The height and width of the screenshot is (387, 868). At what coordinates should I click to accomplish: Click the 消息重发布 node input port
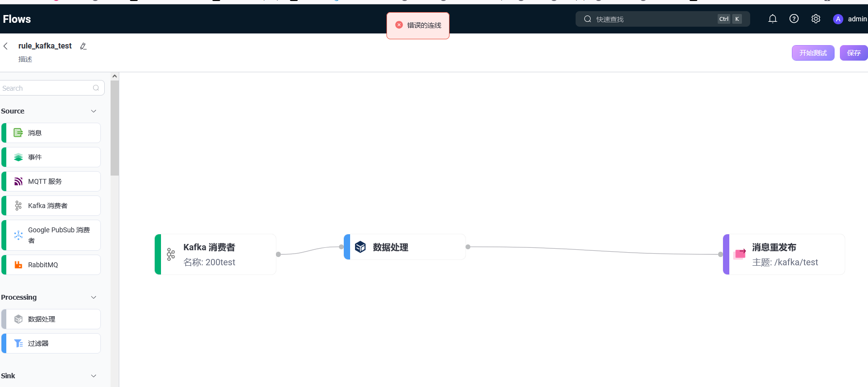721,254
